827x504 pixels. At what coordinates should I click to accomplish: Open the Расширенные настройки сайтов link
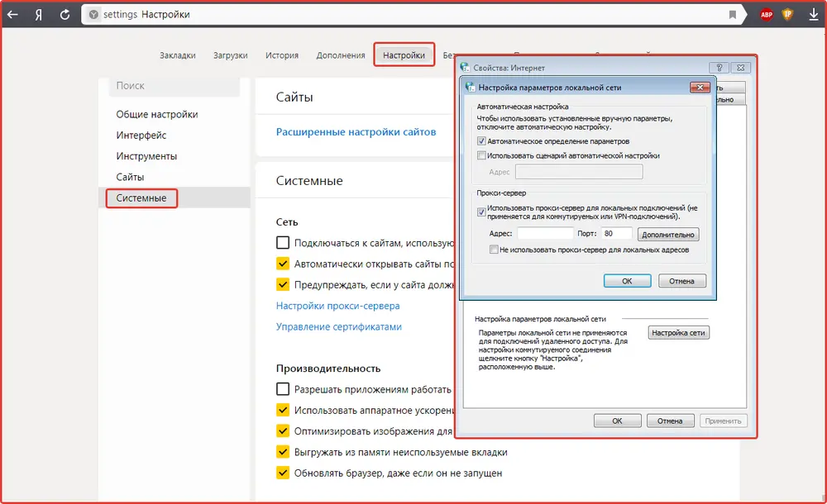click(356, 132)
